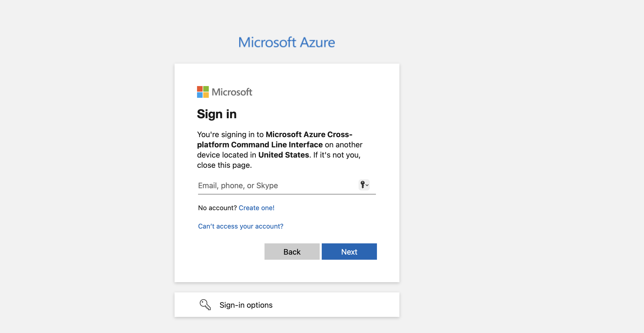This screenshot has height=333, width=644.
Task: Click bold "platform Command Line Interface" text
Action: coord(260,145)
